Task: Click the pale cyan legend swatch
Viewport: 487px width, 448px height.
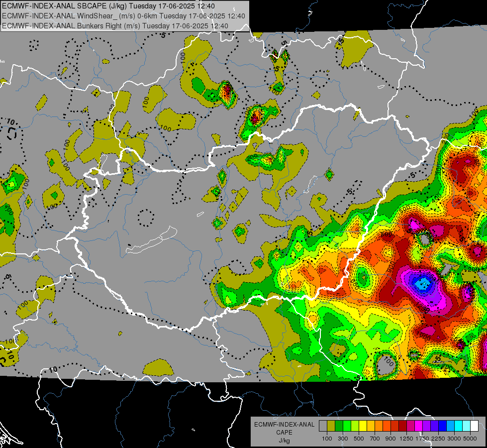Action: (467, 426)
